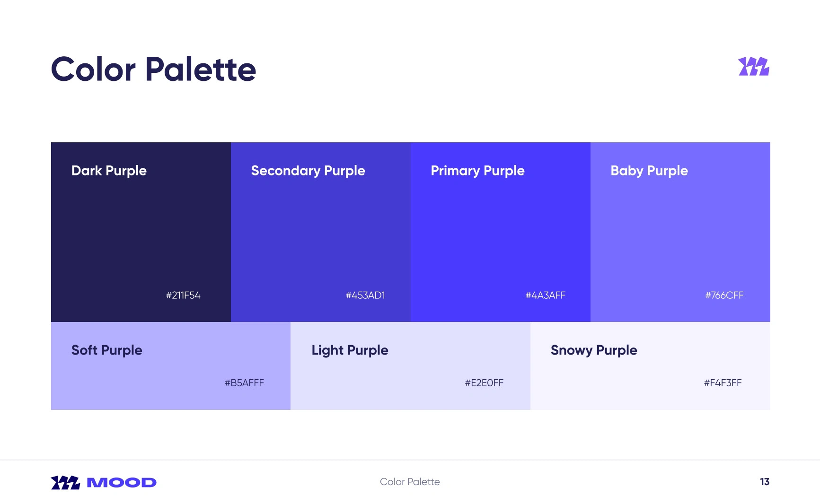The width and height of the screenshot is (820, 504).
Task: Click the purple logo icon top right
Action: point(753,67)
